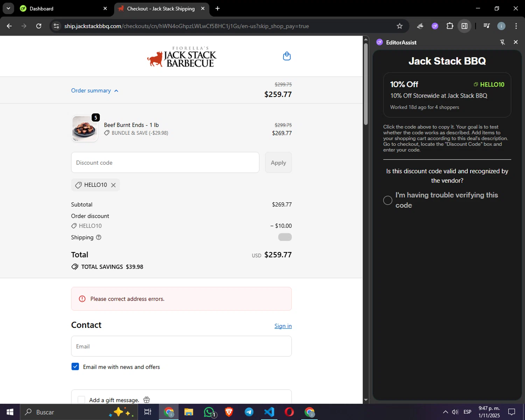Unpin the EditorAssist side panel
Viewport: 525px width, 420px height.
[x=502, y=42]
